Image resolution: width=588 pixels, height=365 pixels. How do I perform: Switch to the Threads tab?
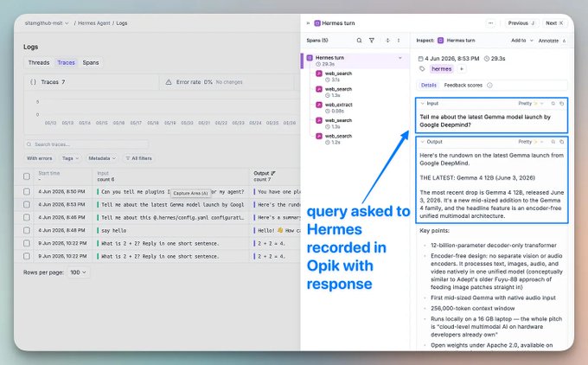[39, 62]
